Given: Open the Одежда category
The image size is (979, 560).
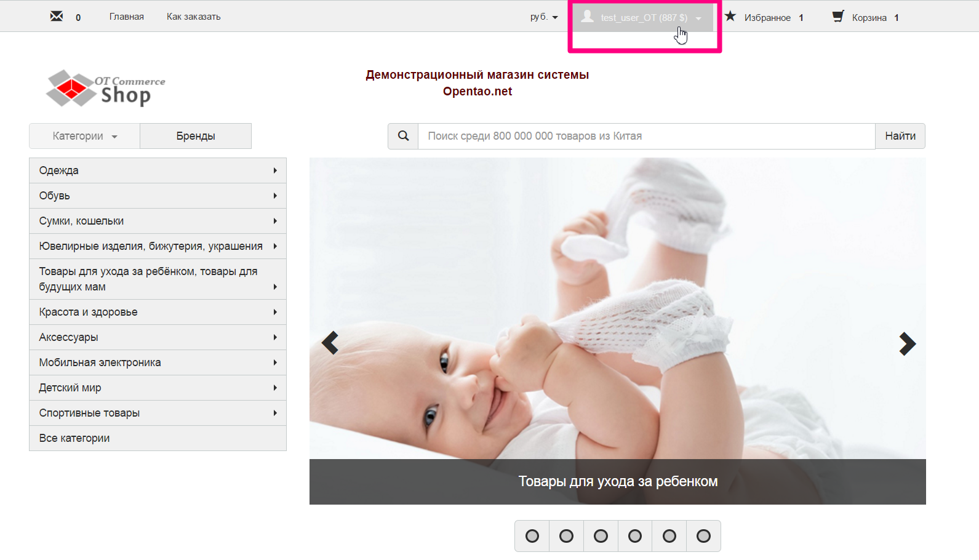Looking at the screenshot, I should click(x=158, y=170).
